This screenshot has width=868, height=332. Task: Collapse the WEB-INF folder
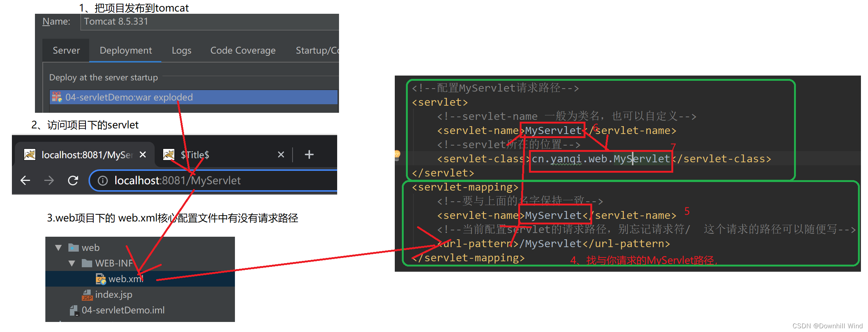pyautogui.click(x=72, y=263)
